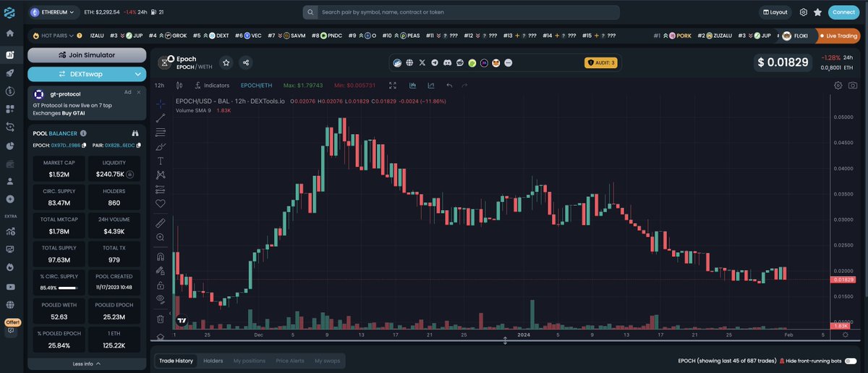Open the 12h timeframe selector

pyautogui.click(x=159, y=85)
